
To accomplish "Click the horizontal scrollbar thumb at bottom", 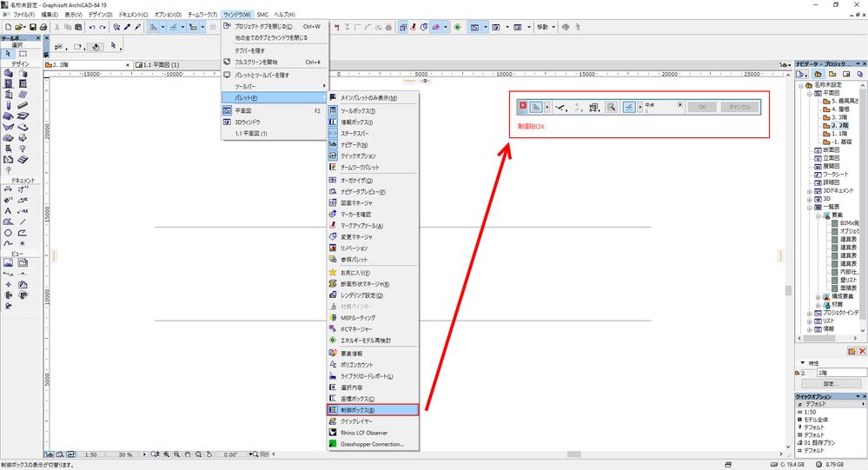I will (574, 454).
